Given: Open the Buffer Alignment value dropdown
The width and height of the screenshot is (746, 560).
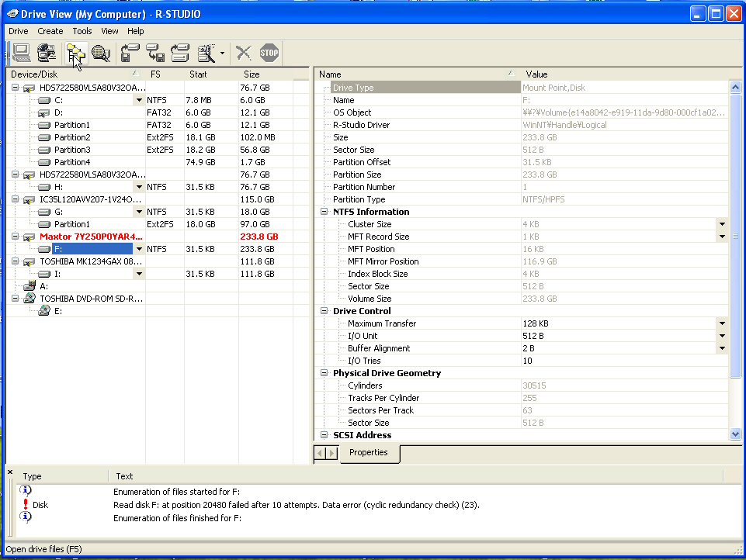Looking at the screenshot, I should click(722, 348).
